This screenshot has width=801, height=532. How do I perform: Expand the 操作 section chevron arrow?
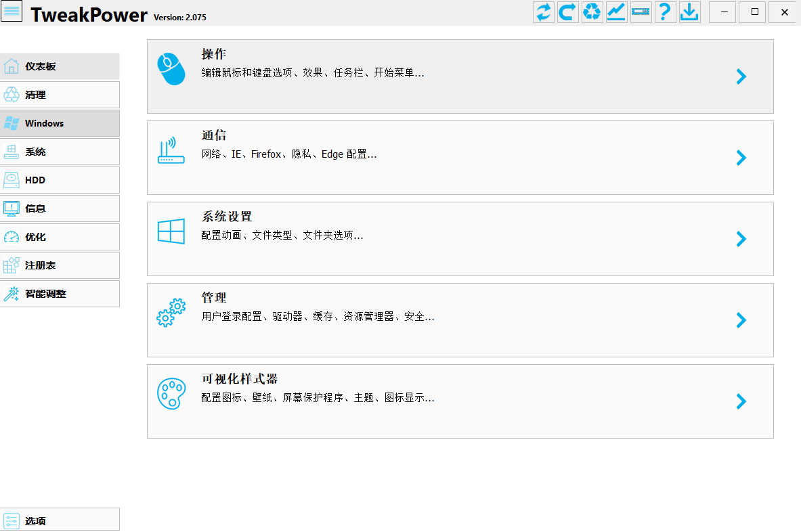pyautogui.click(x=741, y=76)
